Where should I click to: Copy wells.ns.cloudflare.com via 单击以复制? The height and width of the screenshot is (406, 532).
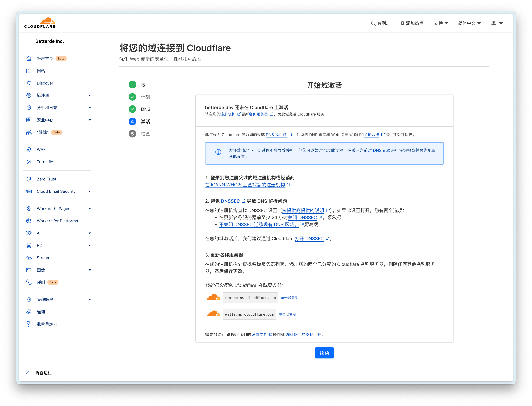(287, 314)
